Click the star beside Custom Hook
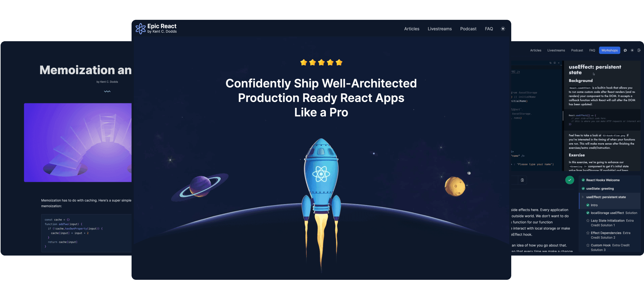 (588, 245)
